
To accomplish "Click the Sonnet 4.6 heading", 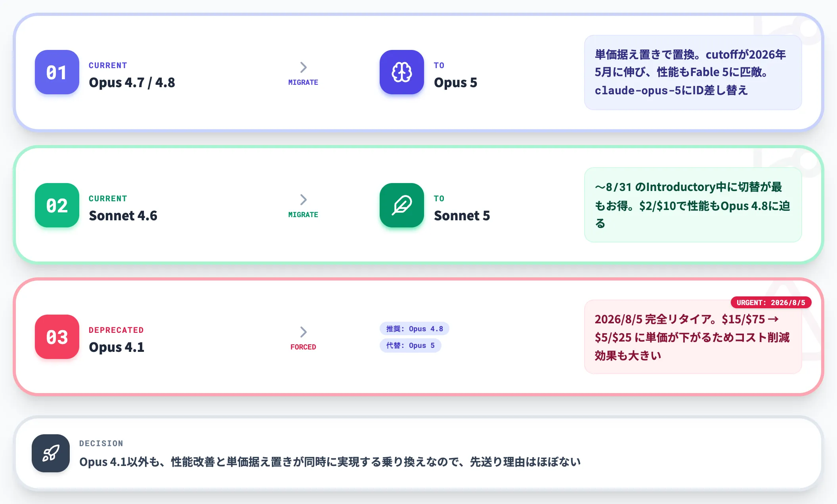I will pyautogui.click(x=123, y=216).
